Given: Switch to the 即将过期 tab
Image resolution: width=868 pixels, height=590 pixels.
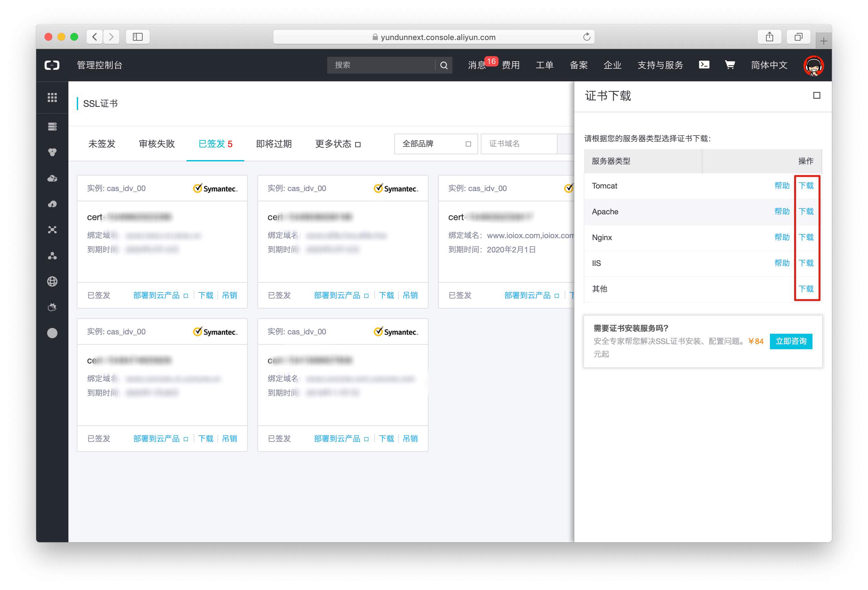Looking at the screenshot, I should point(274,144).
